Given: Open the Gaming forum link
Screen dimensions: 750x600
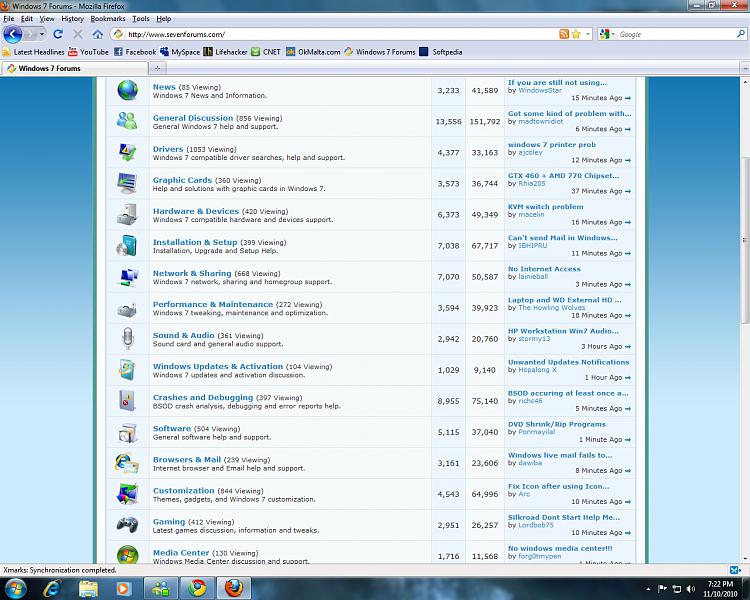Looking at the screenshot, I should pos(169,522).
